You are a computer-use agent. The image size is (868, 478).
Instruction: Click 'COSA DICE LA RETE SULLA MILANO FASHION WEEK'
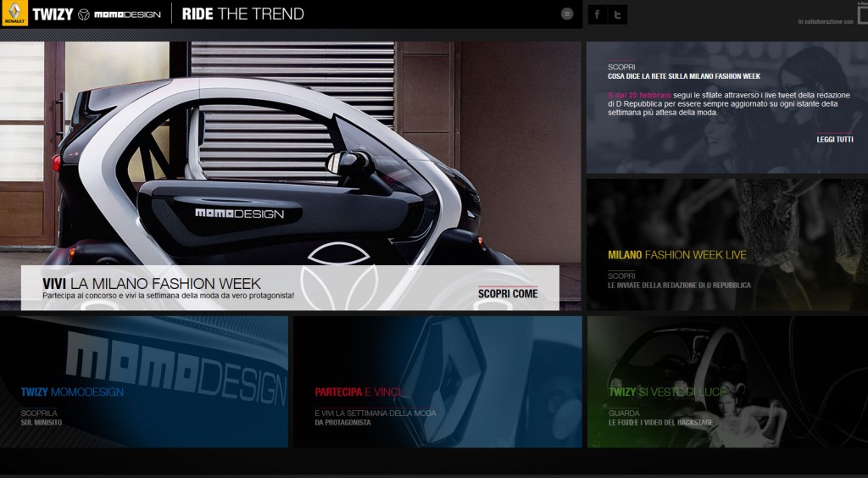pos(684,76)
